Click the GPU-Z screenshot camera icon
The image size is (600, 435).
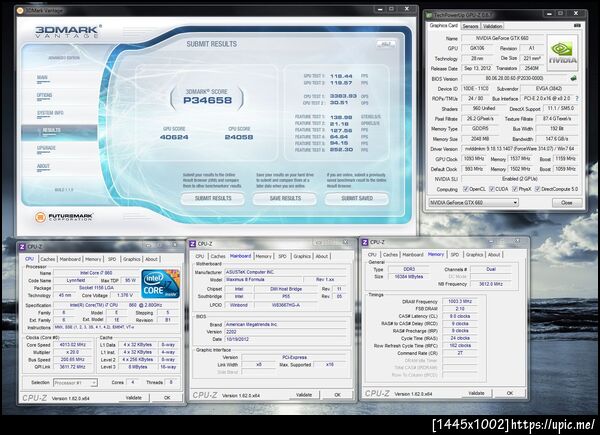[x=577, y=26]
